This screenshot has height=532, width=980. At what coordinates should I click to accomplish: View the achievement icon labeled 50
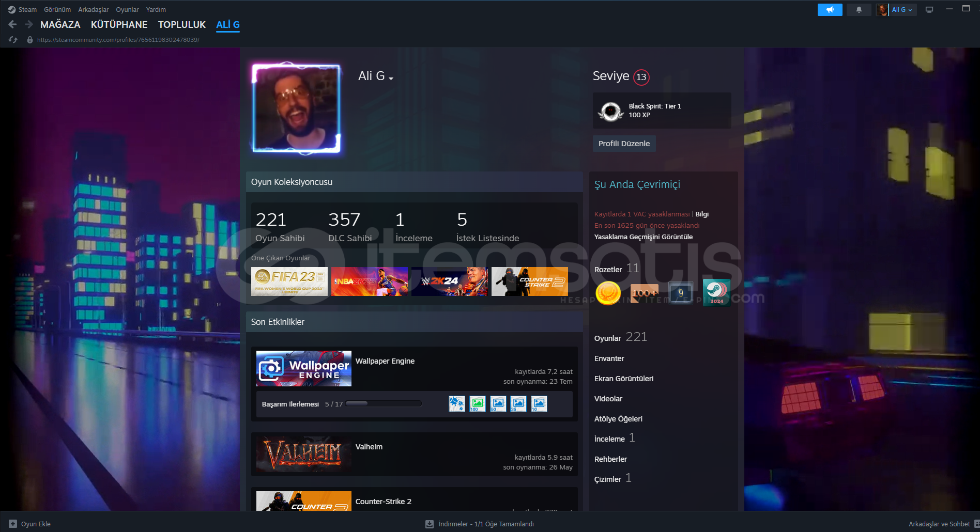498,404
